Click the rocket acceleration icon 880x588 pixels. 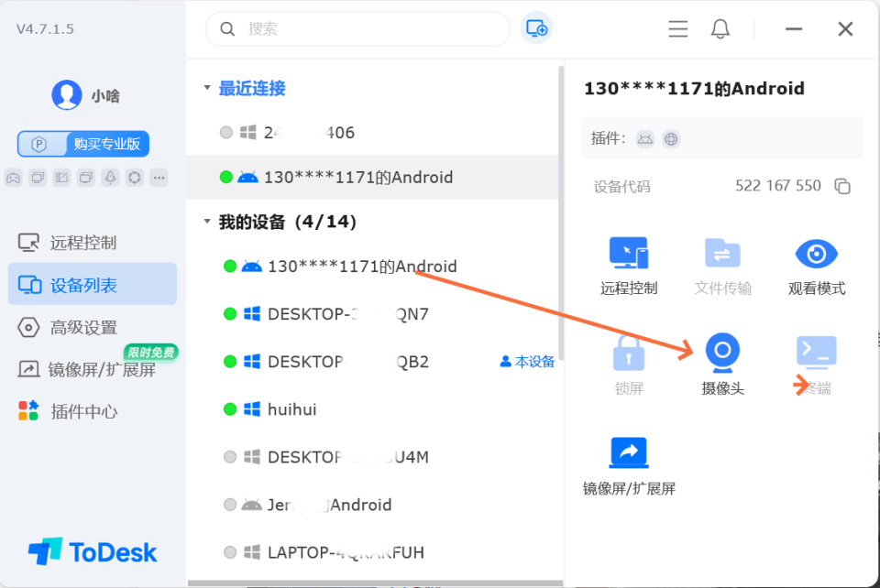coord(110,178)
